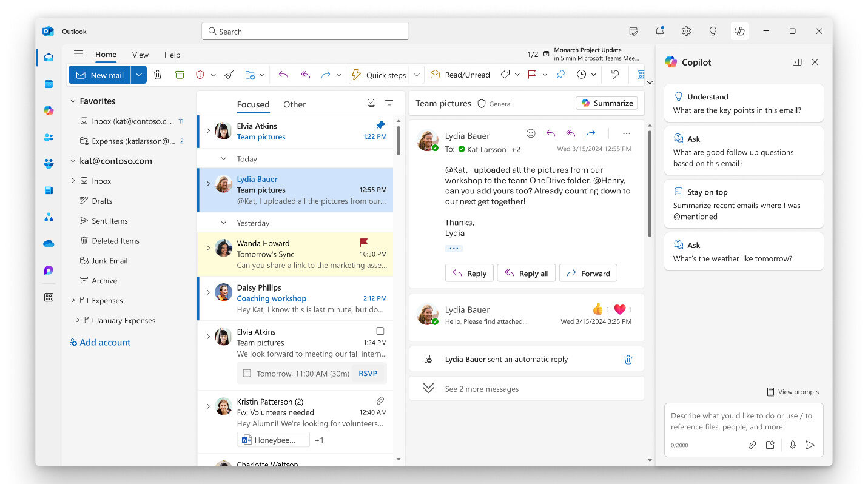
Task: Toggle the flag on Wanda Howard's email
Action: 364,243
